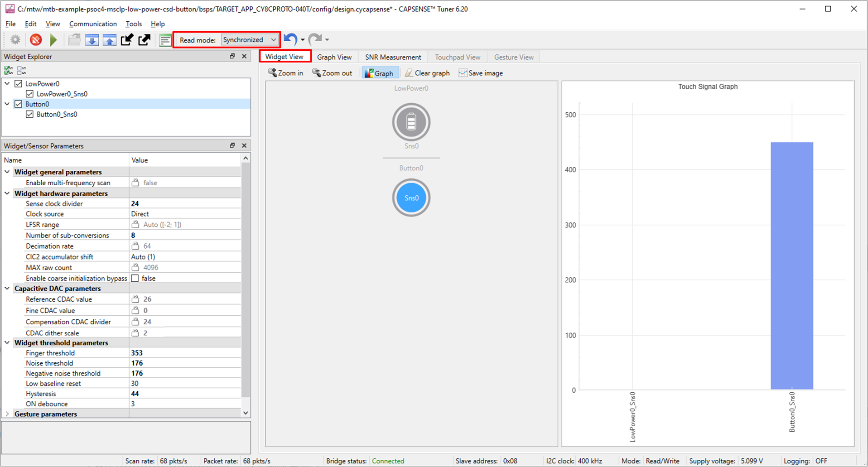This screenshot has width=868, height=467.
Task: Click the green log lines toolbar icon
Action: (165, 40)
